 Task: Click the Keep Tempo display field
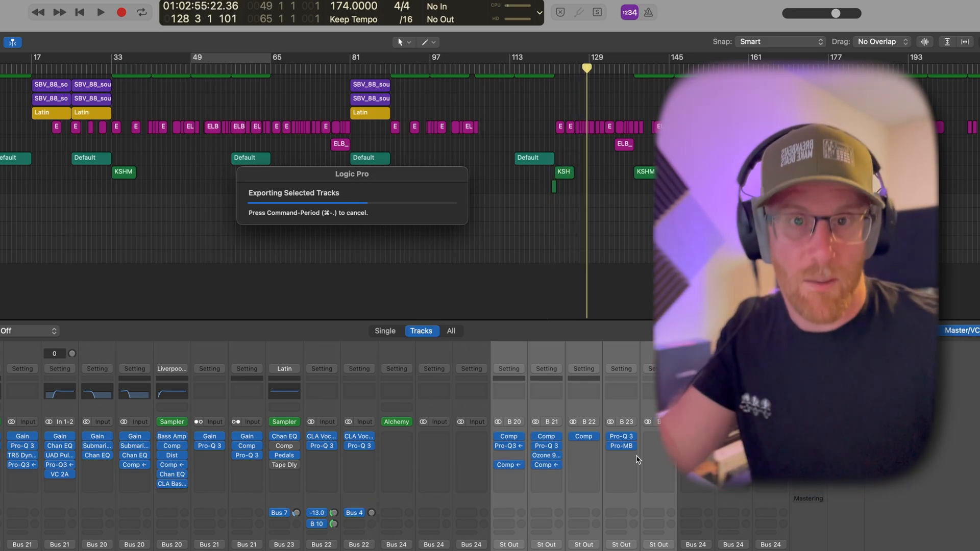tap(353, 19)
